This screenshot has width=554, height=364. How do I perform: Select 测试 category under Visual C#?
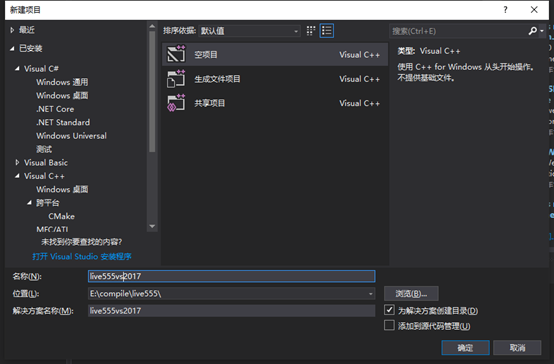pos(44,149)
